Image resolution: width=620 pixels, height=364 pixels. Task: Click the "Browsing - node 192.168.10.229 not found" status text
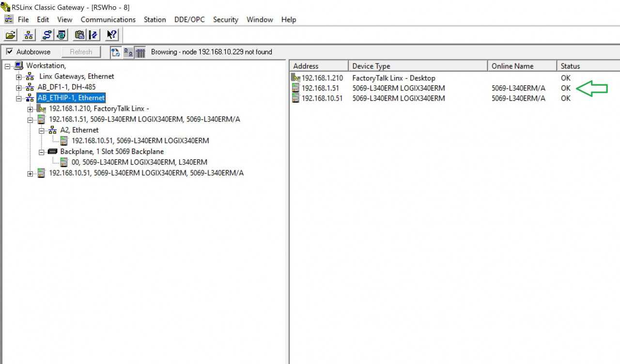212,52
